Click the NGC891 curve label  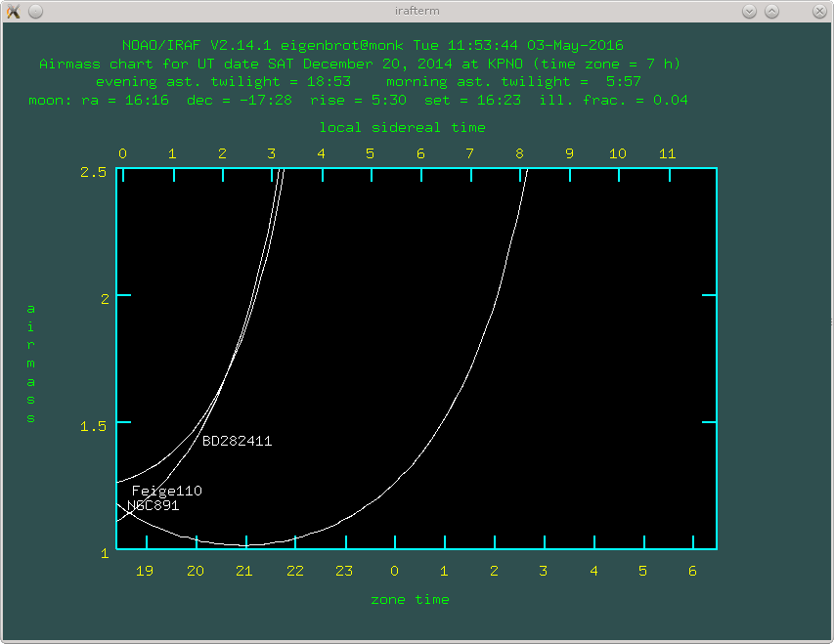pos(154,505)
